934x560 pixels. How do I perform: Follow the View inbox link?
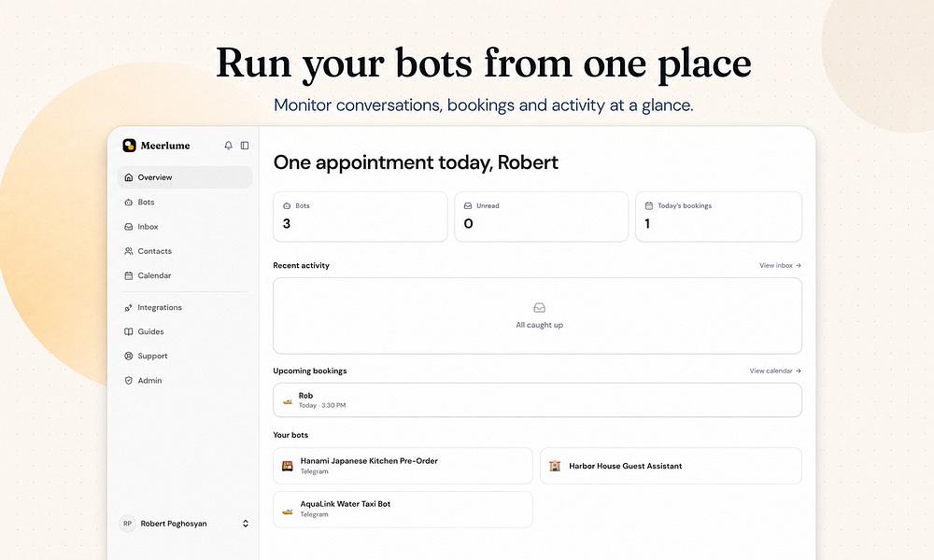point(780,265)
